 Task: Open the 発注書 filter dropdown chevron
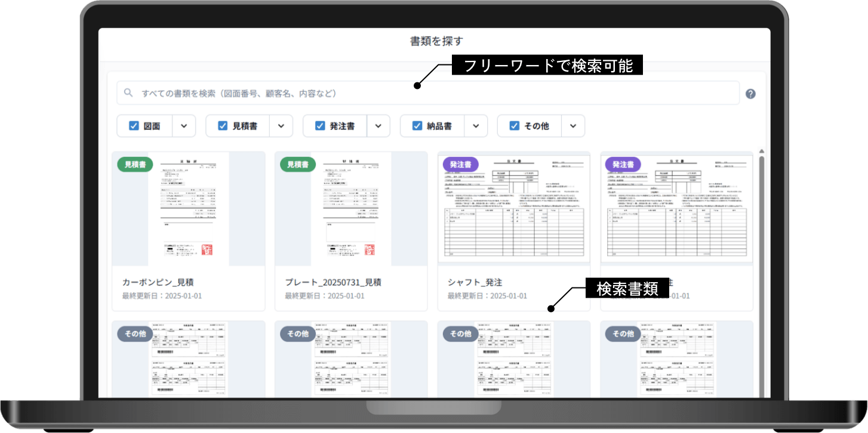click(x=378, y=126)
